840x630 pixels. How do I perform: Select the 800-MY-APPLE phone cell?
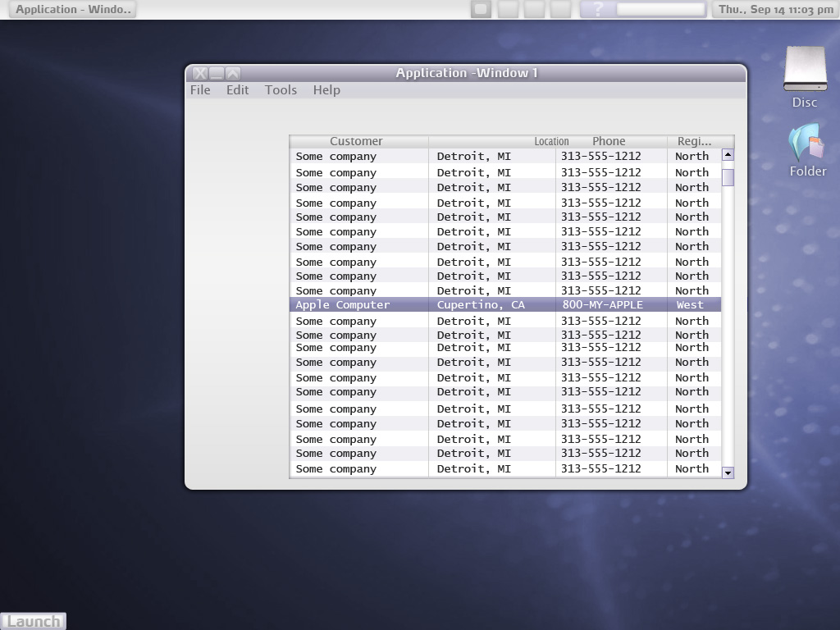point(611,305)
